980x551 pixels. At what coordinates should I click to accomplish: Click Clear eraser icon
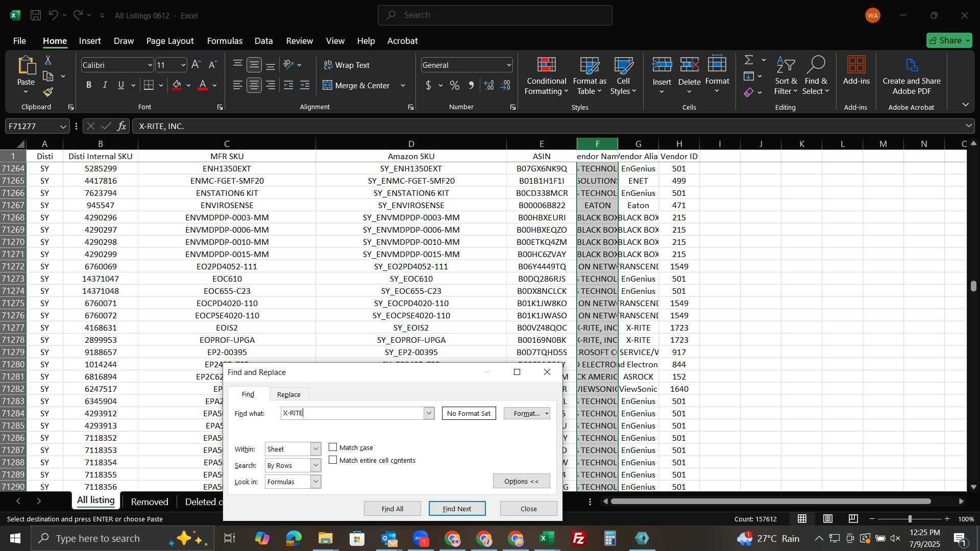tap(749, 92)
